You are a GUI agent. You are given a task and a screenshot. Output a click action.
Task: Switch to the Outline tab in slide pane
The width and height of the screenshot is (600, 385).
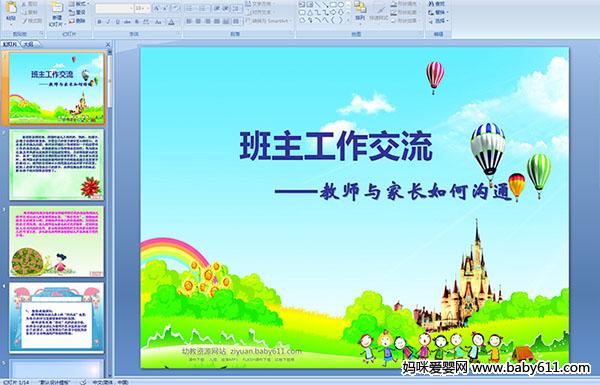tap(28, 44)
